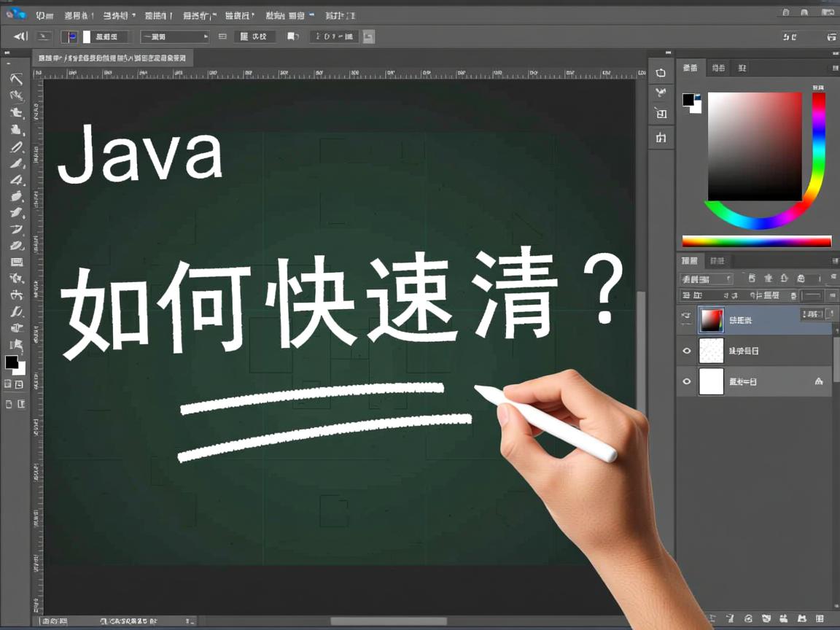
Task: Click the back arrow icon in the options bar
Action: [x=20, y=36]
